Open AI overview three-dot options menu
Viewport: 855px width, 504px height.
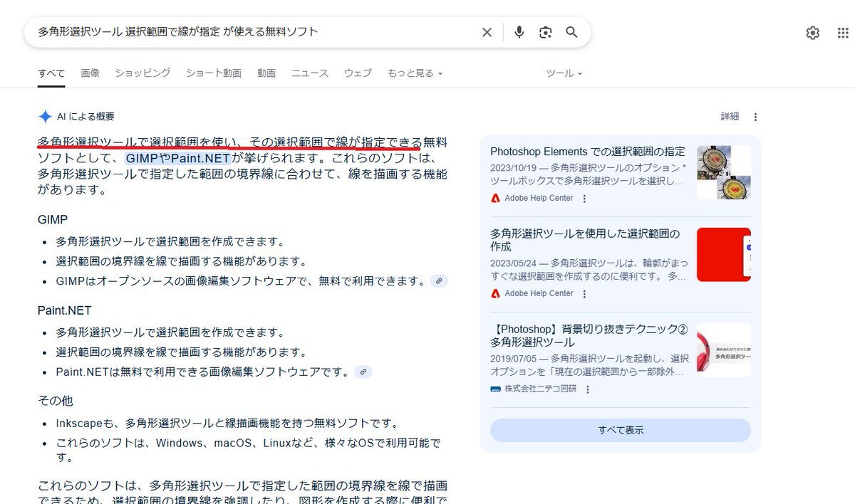[756, 117]
